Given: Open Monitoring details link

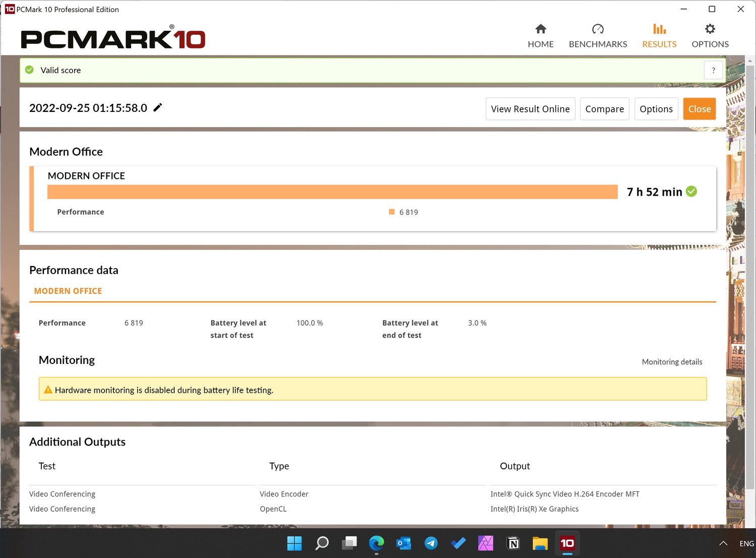Looking at the screenshot, I should pos(672,362).
